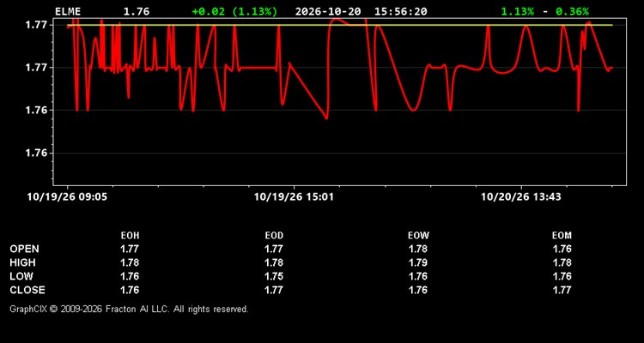Click the HIGH row label
This screenshot has height=343, width=644.
(x=22, y=262)
